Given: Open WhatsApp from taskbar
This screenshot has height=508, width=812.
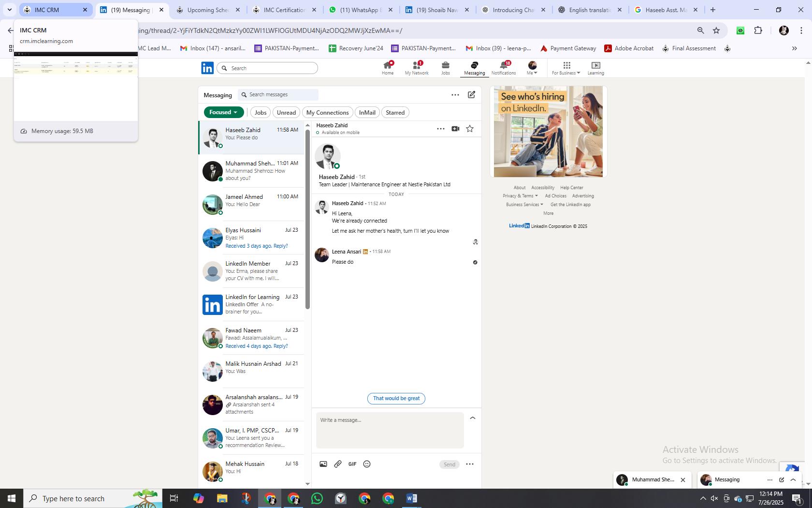Looking at the screenshot, I should point(317,498).
